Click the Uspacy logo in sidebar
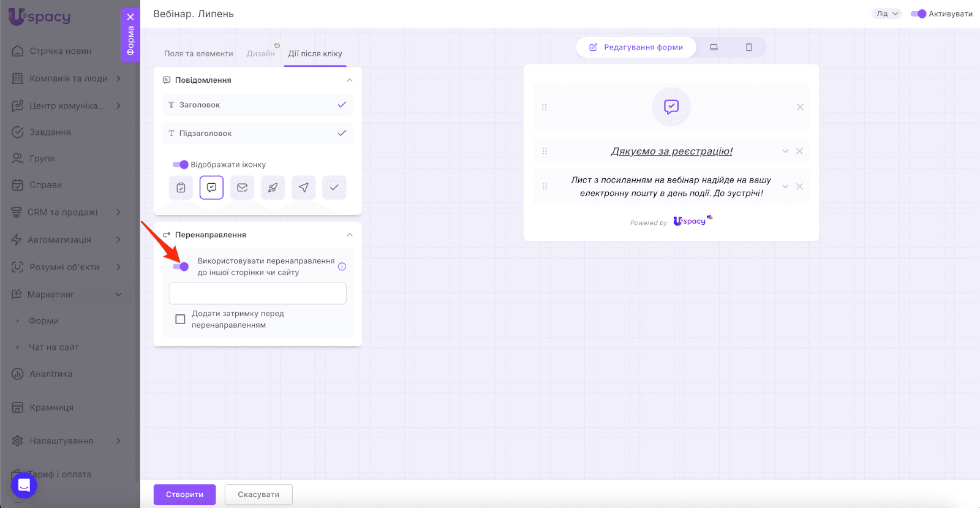This screenshot has width=980, height=508. point(39,17)
